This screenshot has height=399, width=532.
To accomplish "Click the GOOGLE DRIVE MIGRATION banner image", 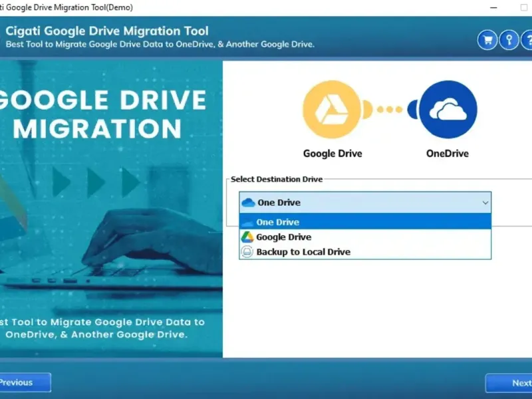I will pyautogui.click(x=111, y=209).
